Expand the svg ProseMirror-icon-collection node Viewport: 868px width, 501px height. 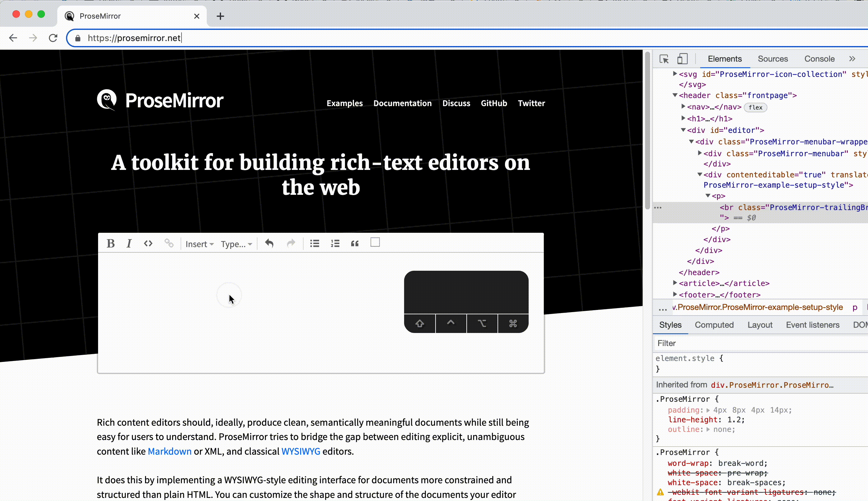click(x=675, y=74)
